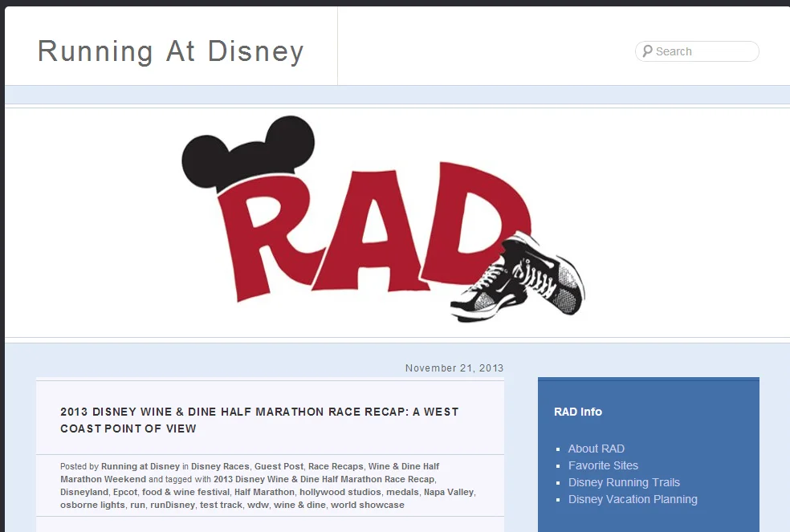
Task: Click the RAD header logo image
Action: [383, 219]
